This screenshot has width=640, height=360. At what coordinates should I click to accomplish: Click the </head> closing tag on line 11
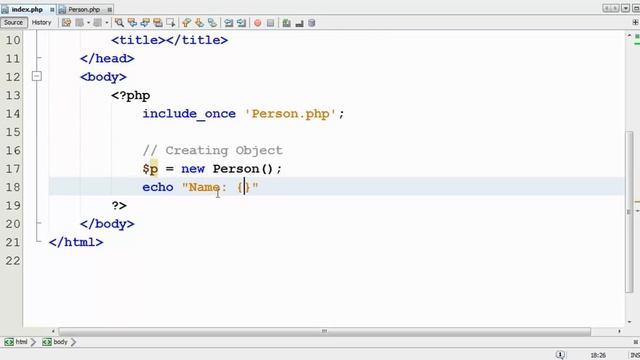tap(107, 58)
